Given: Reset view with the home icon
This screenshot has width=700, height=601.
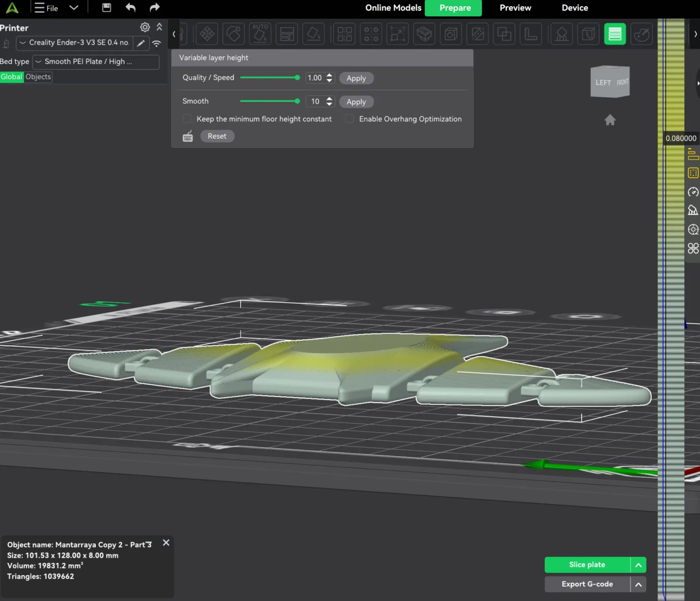Looking at the screenshot, I should click(610, 120).
